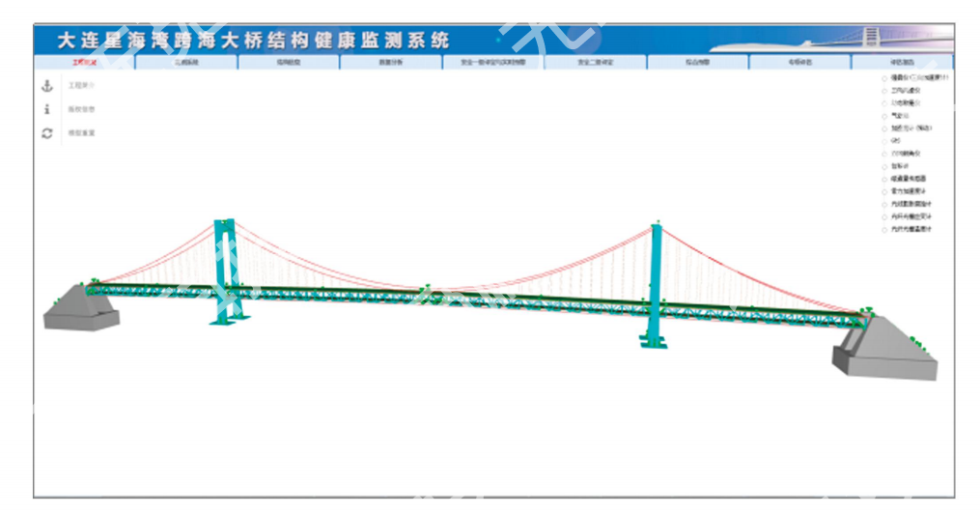Image resolution: width=980 pixels, height=514 pixels.
Task: Select the GPS sensor radio button
Action: click(x=884, y=140)
